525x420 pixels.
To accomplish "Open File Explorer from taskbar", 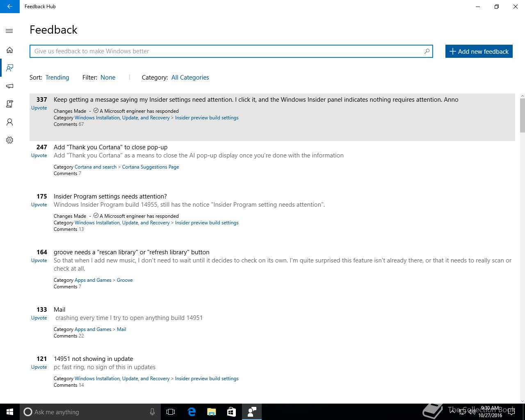I will point(212,412).
